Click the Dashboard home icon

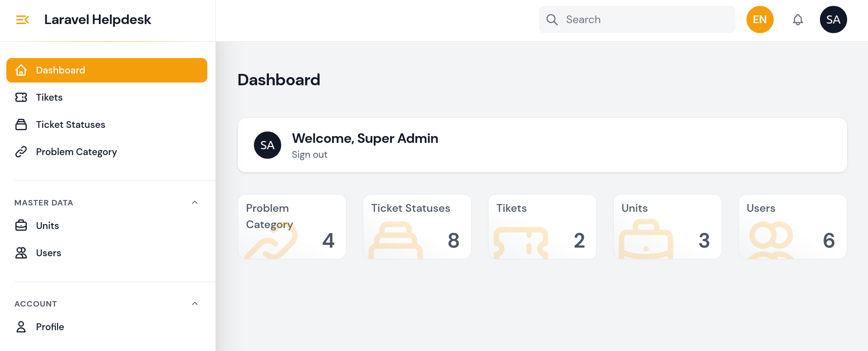pos(21,70)
